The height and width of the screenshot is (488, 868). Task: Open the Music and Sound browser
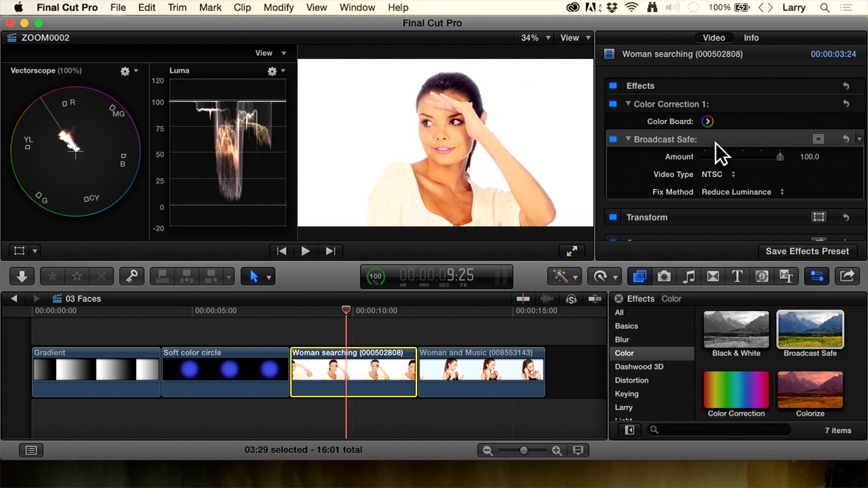(x=688, y=277)
